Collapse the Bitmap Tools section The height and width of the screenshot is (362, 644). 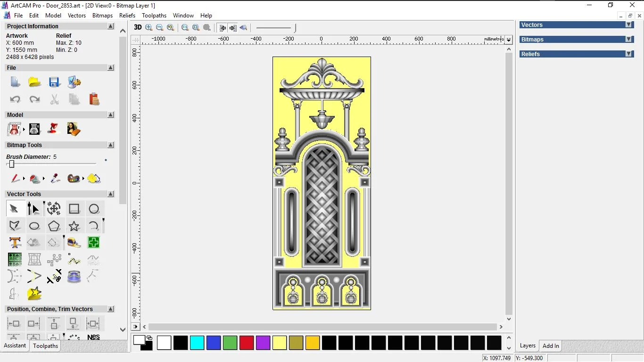pyautogui.click(x=111, y=145)
